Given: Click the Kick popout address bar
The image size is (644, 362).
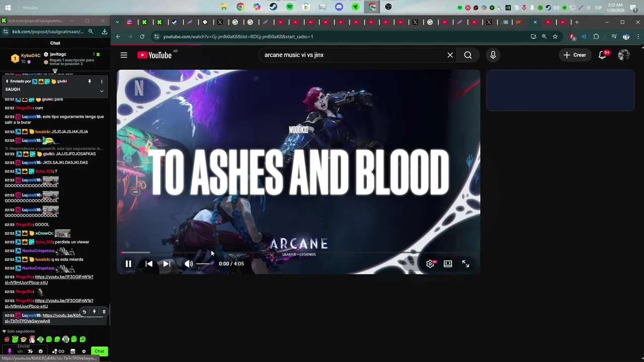Looking at the screenshot, I should click(x=48, y=32).
